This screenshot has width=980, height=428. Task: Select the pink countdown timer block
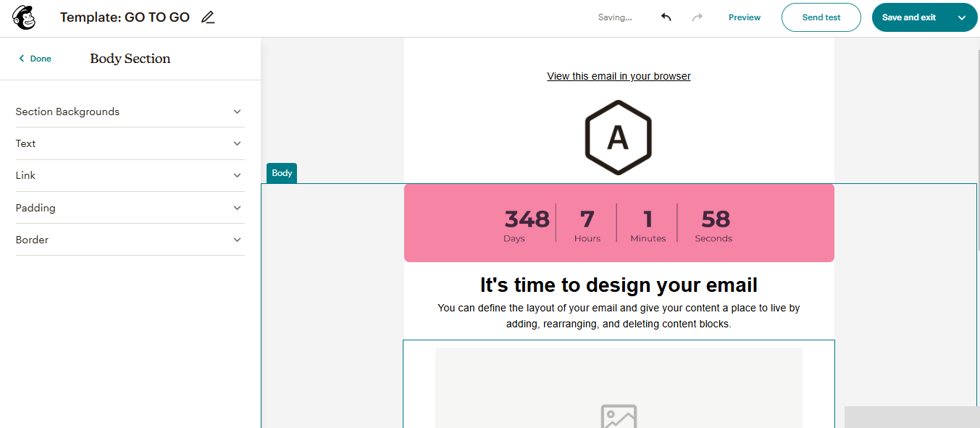(618, 223)
